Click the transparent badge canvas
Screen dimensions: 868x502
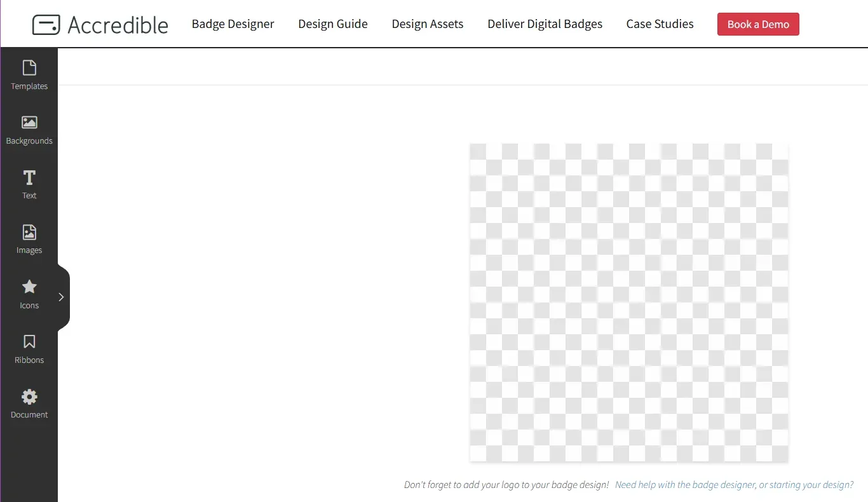click(629, 302)
